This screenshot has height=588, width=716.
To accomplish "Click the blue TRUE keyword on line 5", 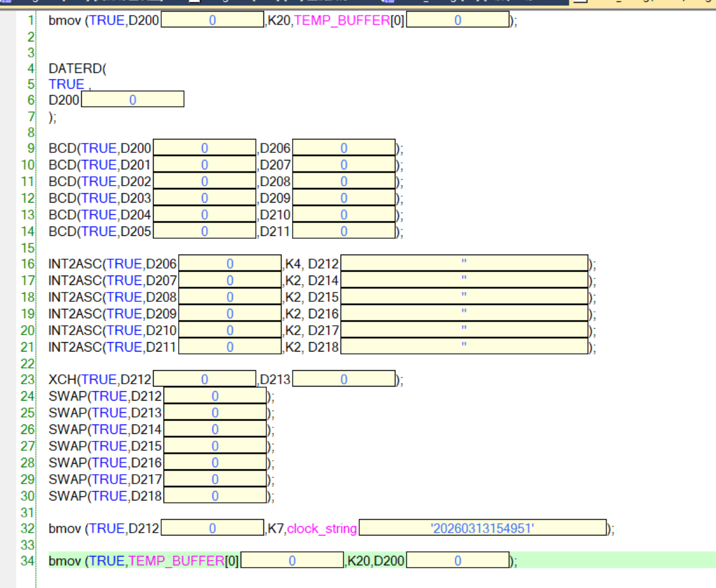I will 67,84.
